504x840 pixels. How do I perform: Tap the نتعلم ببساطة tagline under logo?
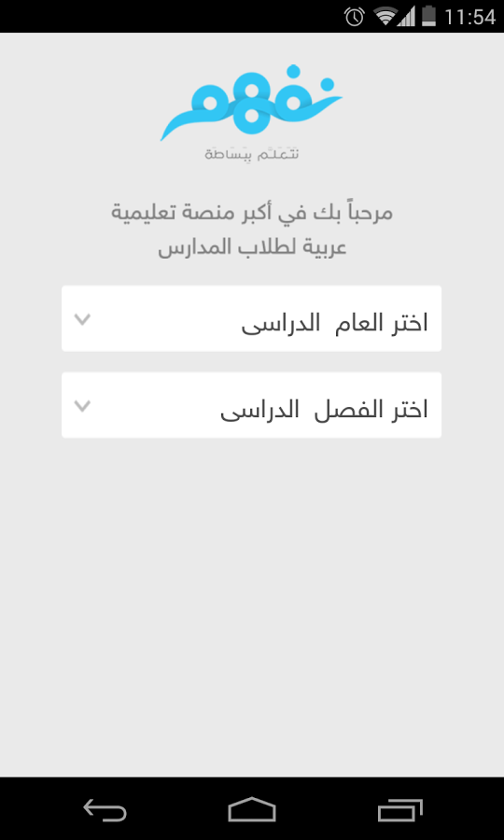[x=252, y=154]
